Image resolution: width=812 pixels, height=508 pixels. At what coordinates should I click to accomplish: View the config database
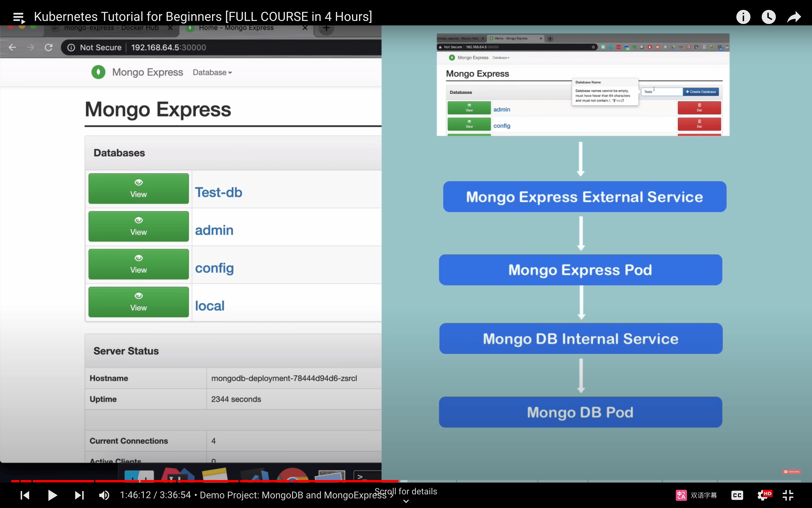(x=139, y=264)
